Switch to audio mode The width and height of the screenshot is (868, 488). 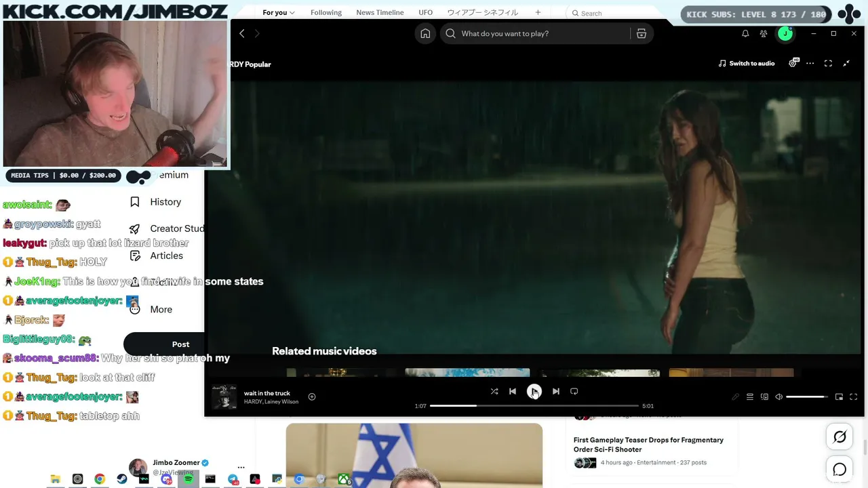click(x=747, y=63)
